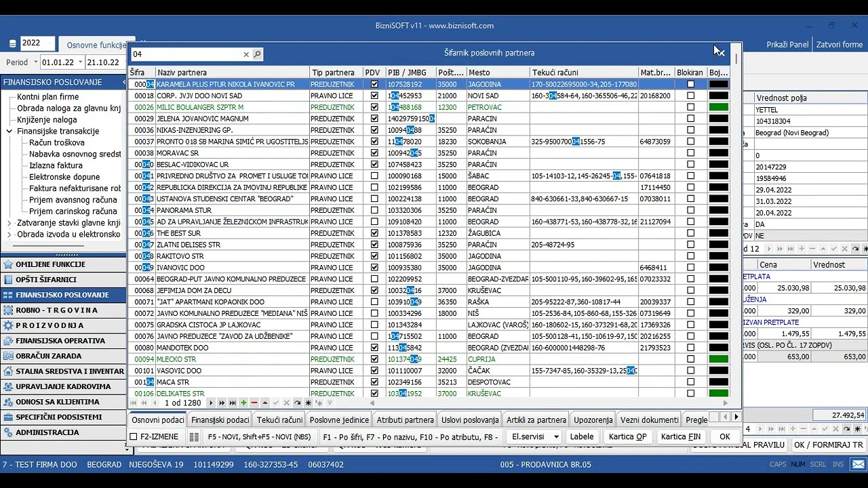The image size is (868, 488).
Task: Sort by the Tip partnera column header
Action: 336,73
